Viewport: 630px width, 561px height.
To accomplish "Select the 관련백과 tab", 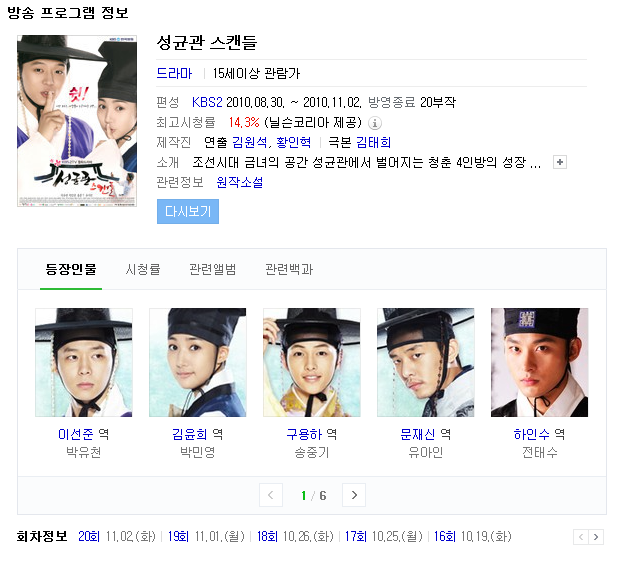I will [x=289, y=269].
